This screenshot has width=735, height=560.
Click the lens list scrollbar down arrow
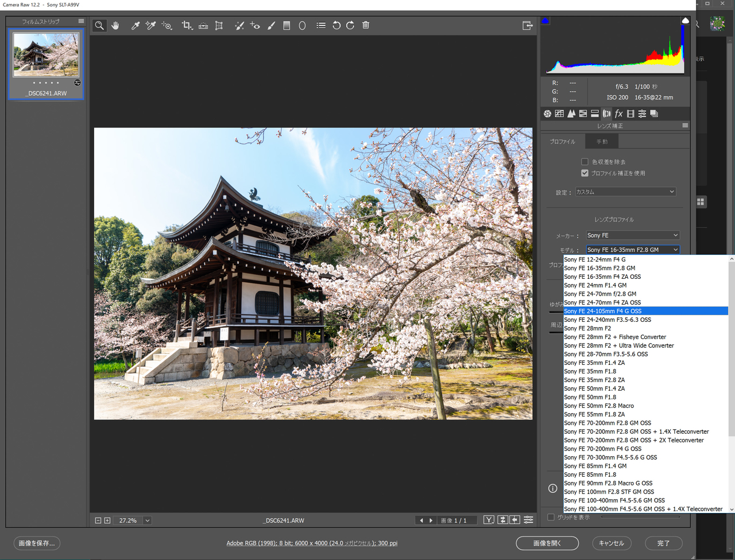click(732, 509)
